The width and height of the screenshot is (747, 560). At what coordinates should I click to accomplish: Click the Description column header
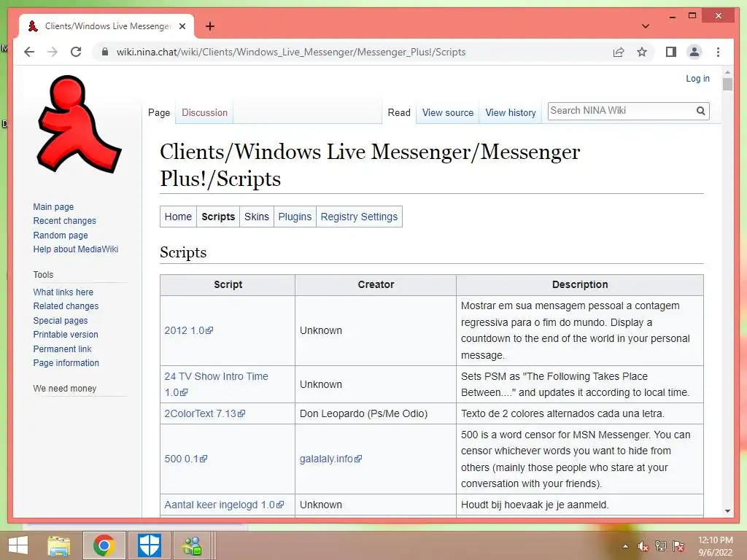point(580,285)
